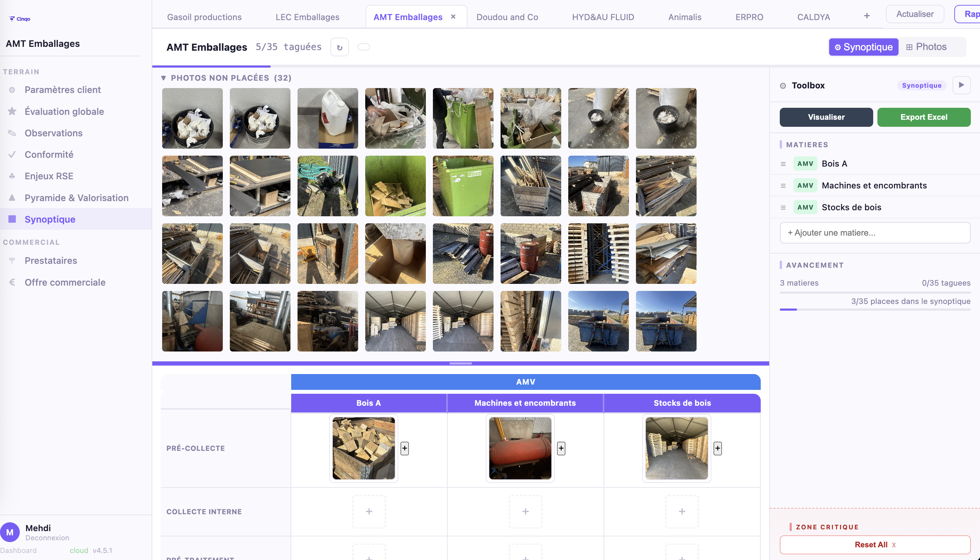980x560 pixels.
Task: Add photo beside Machines et encombrants thumbnail
Action: [x=561, y=448]
